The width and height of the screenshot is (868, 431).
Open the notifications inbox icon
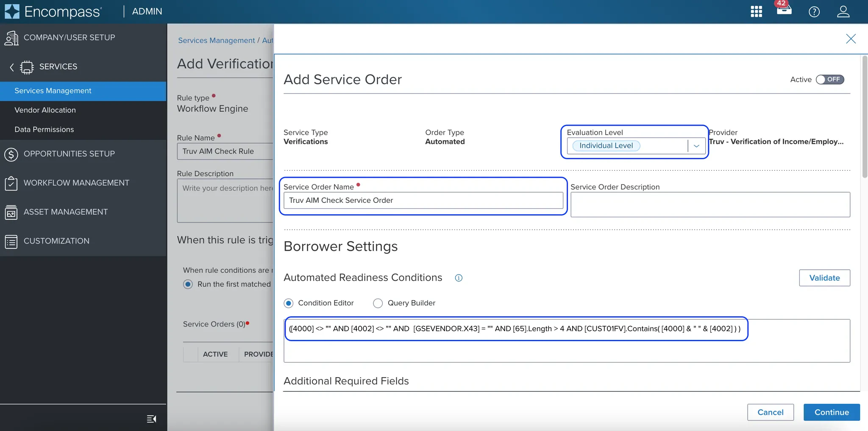[784, 12]
